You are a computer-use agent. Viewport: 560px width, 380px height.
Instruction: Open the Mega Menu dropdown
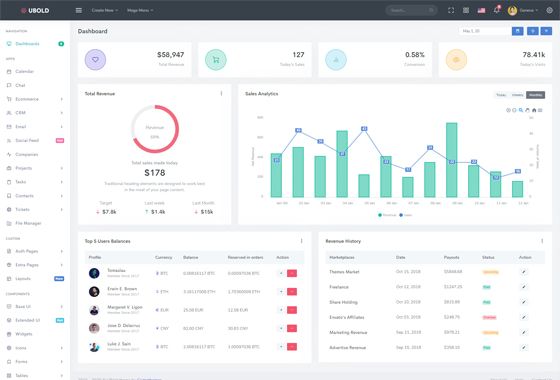(140, 10)
